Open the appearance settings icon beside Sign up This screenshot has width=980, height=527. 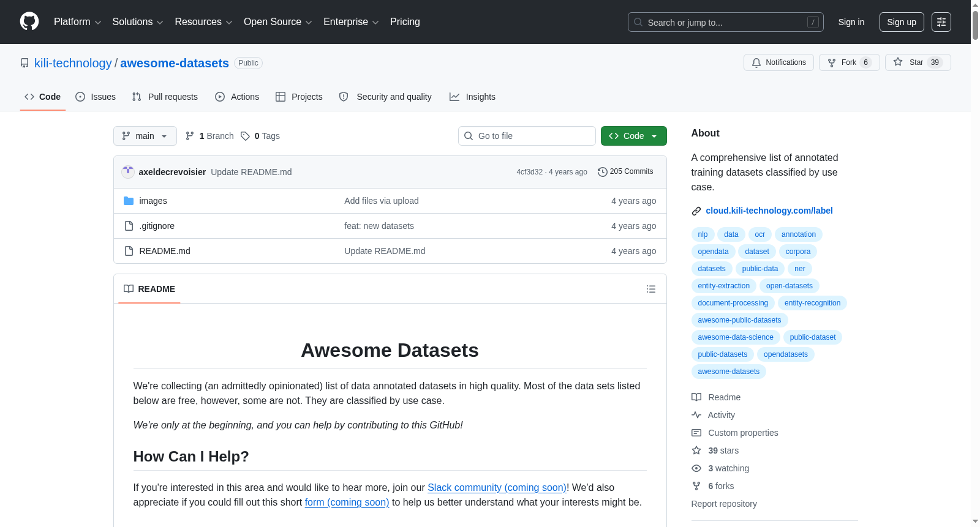[941, 22]
